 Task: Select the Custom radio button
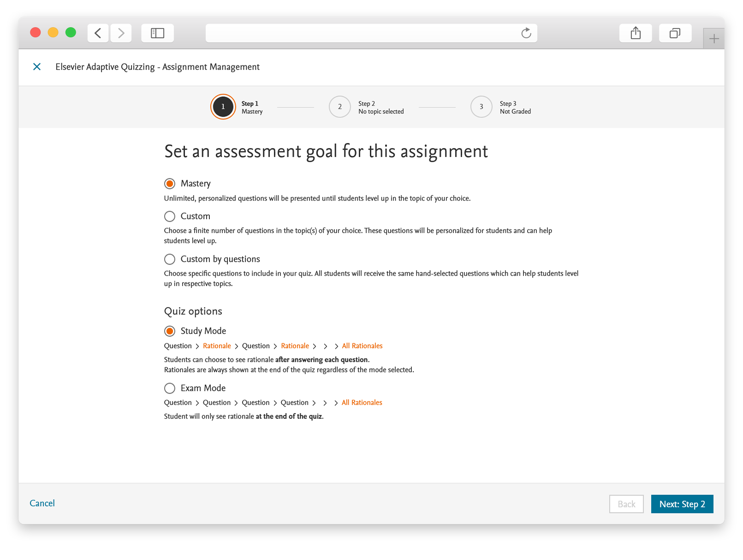[170, 216]
